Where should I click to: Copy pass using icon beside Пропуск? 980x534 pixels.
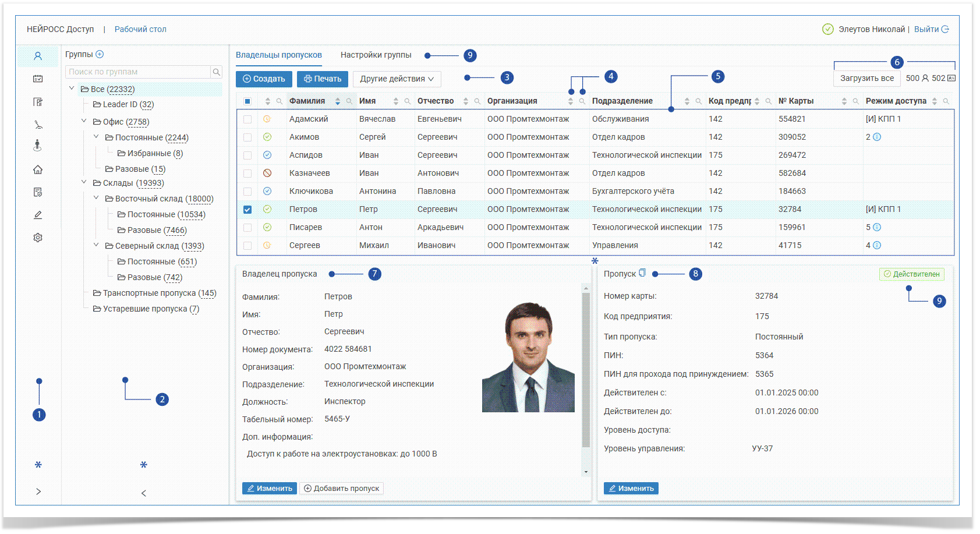pos(642,273)
